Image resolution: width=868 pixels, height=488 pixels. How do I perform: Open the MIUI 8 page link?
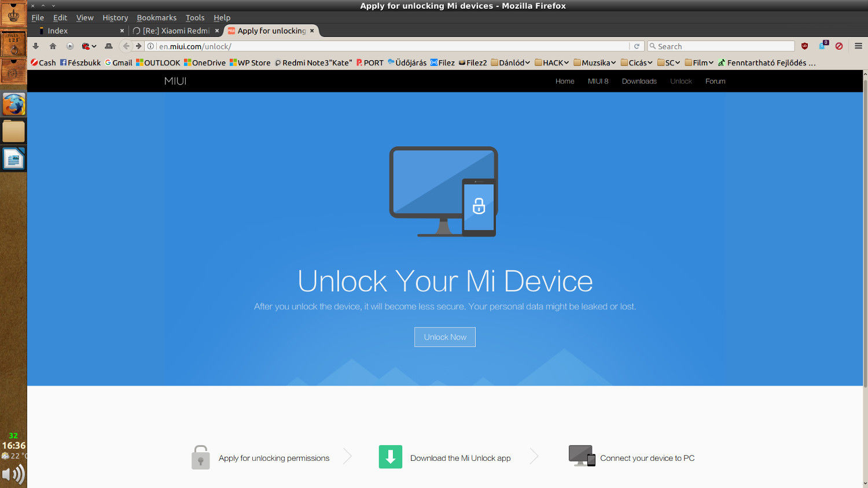coord(598,81)
